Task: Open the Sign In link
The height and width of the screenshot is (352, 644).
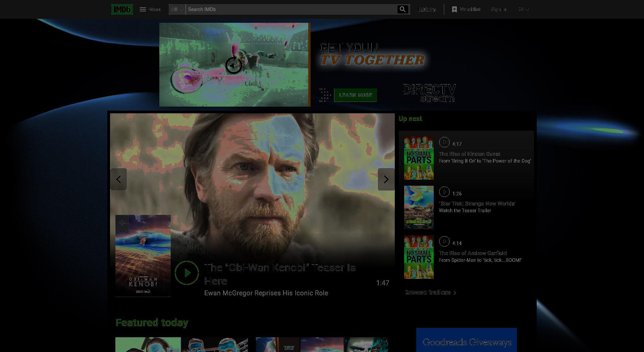Action: click(x=498, y=9)
